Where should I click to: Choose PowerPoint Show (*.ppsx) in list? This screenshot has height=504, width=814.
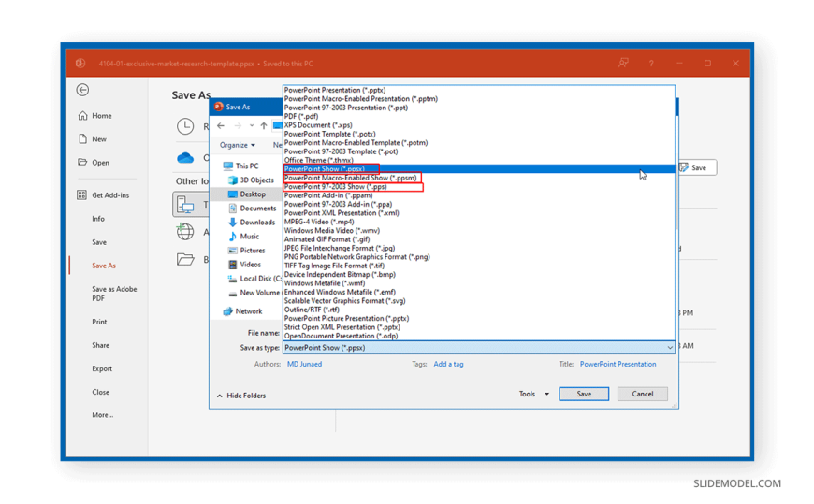[x=479, y=168]
